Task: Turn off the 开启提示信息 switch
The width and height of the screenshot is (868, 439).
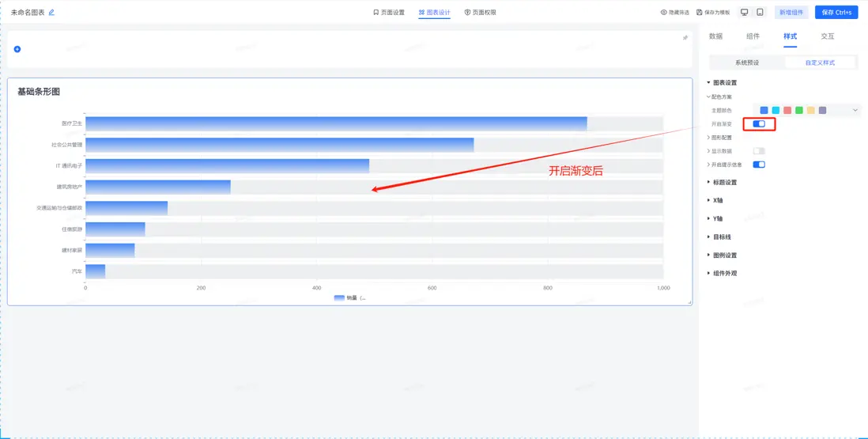Action: click(x=759, y=165)
